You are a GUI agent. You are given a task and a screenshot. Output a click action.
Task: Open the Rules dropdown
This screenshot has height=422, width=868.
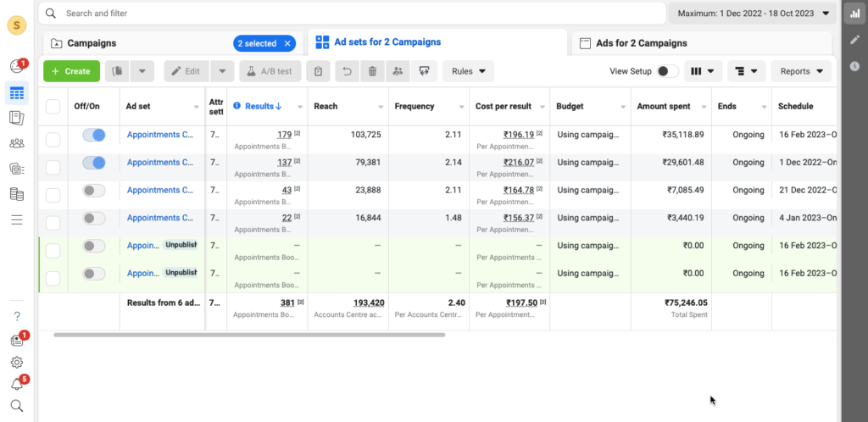pos(469,71)
